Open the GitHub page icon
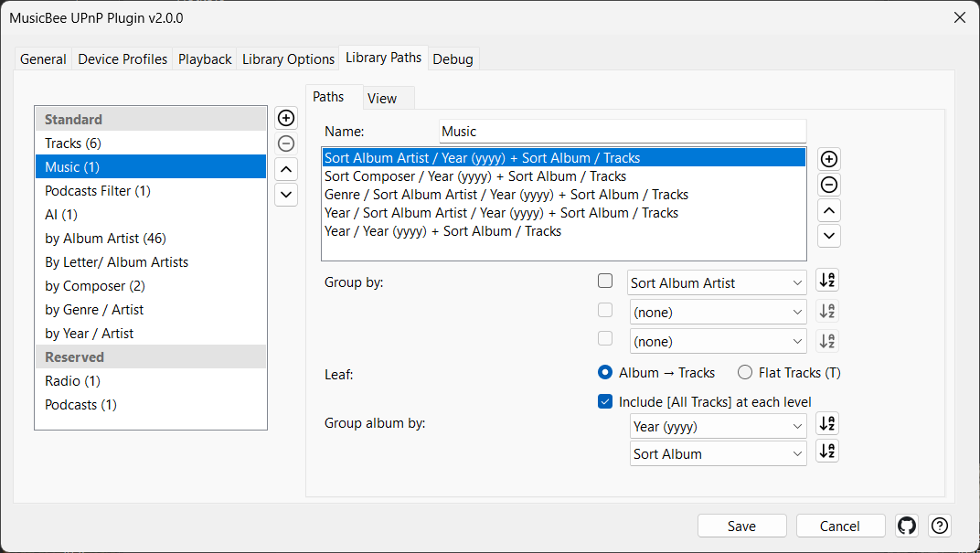Image resolution: width=980 pixels, height=553 pixels. click(907, 526)
